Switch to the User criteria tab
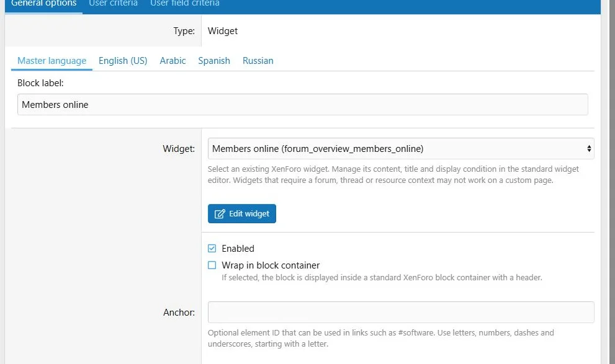This screenshot has height=364, width=615. 114,4
